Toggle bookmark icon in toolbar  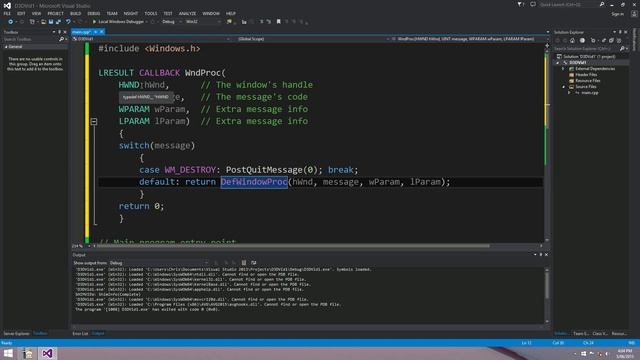pos(279,22)
